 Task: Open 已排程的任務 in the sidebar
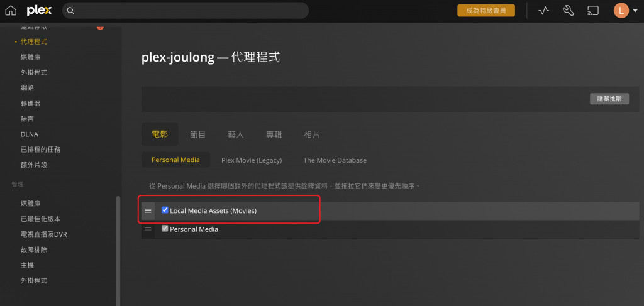pyautogui.click(x=40, y=150)
